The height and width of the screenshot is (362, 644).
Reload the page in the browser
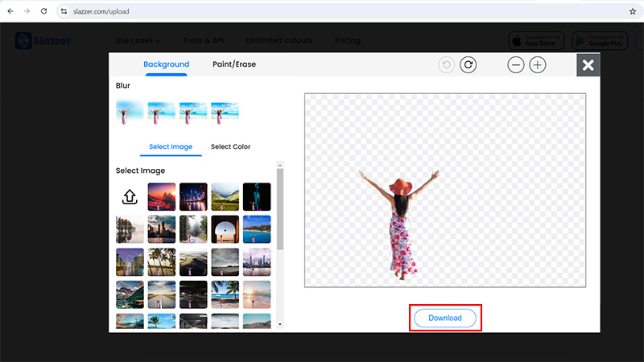tap(43, 11)
